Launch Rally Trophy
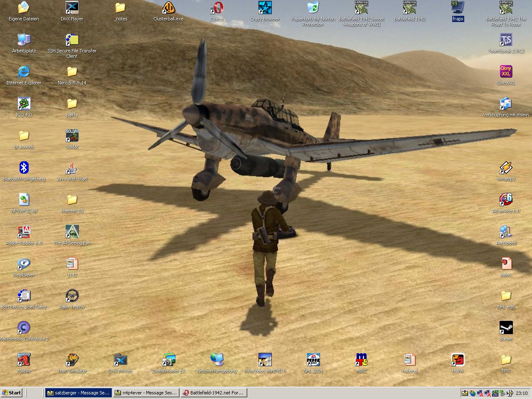 coord(72,299)
